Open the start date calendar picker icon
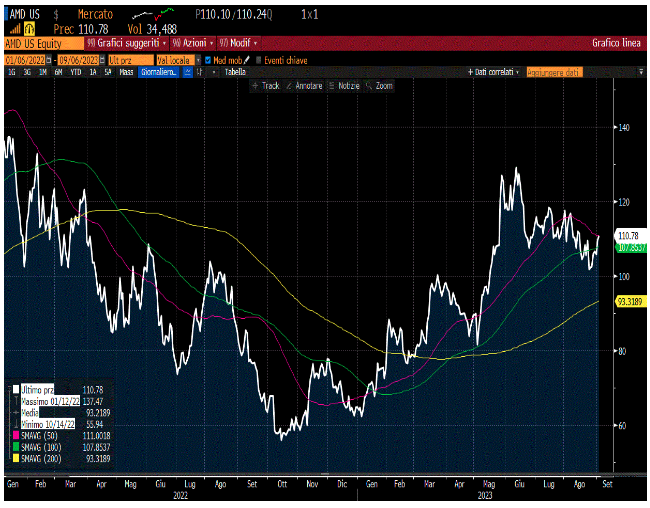 49,60
